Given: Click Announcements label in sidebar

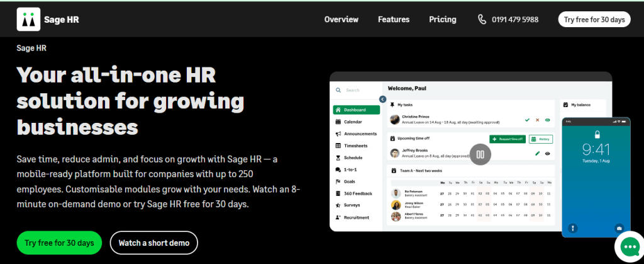Looking at the screenshot, I should click(x=360, y=134).
